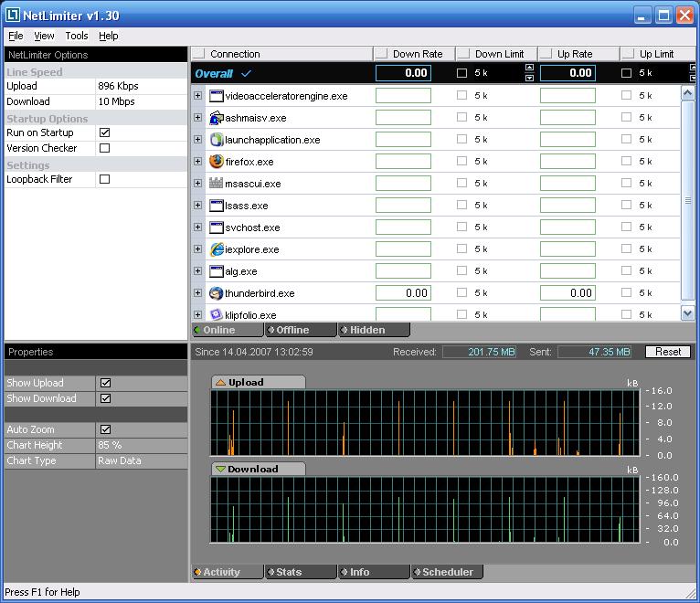Uncheck the Show Download checkbox
Screen dimensions: 700x603
pos(106,398)
